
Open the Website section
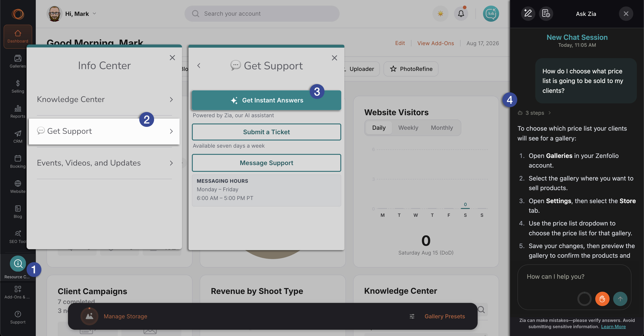click(18, 186)
